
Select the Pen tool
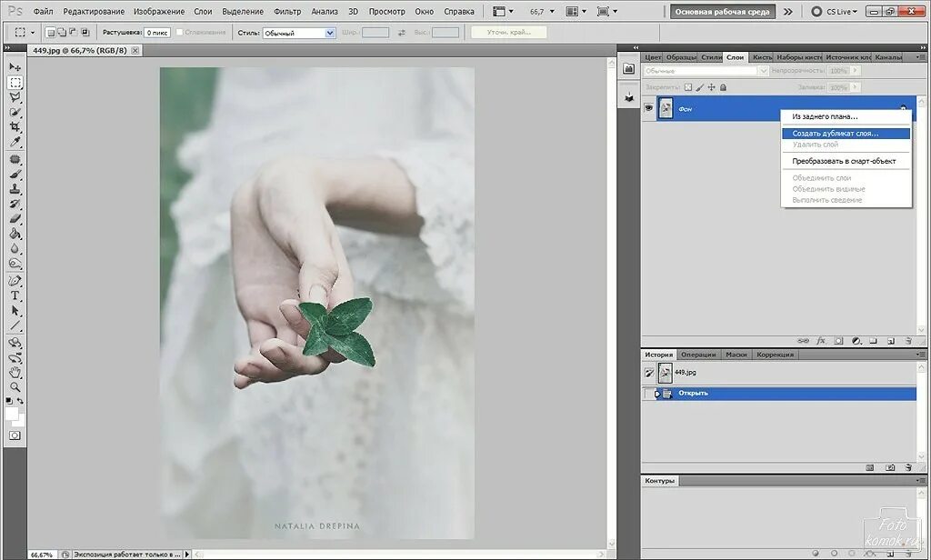click(x=15, y=281)
